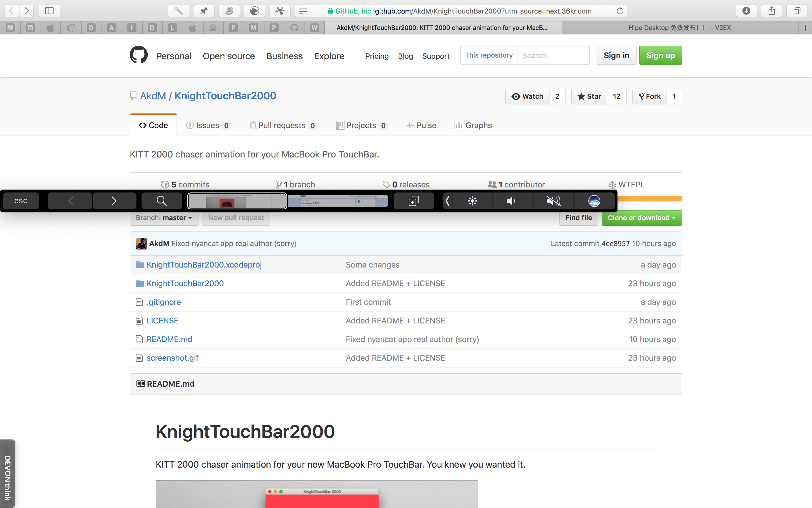The height and width of the screenshot is (508, 812).
Task: Click the bear head extension icon
Action: point(255,11)
